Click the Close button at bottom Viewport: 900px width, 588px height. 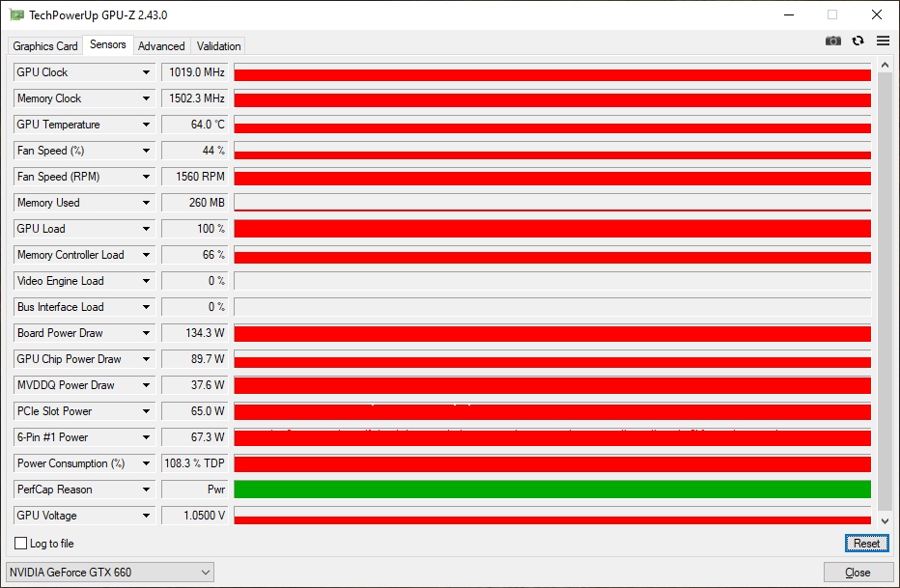pos(858,573)
